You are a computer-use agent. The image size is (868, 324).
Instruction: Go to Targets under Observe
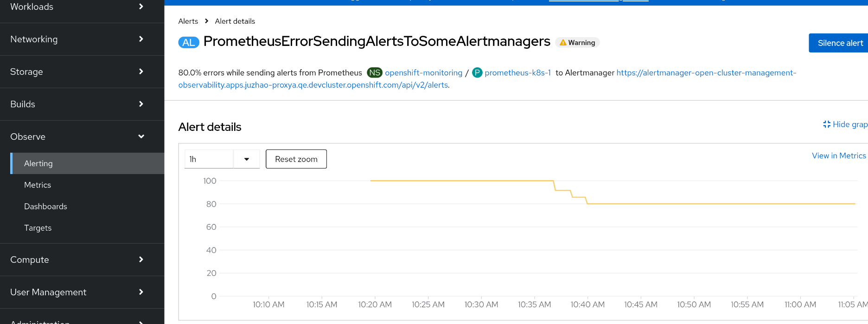point(38,228)
